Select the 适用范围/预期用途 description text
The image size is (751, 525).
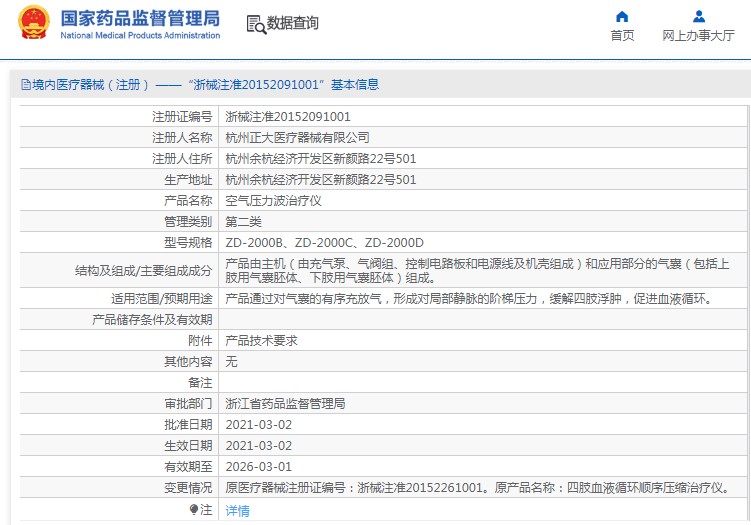[x=469, y=299]
